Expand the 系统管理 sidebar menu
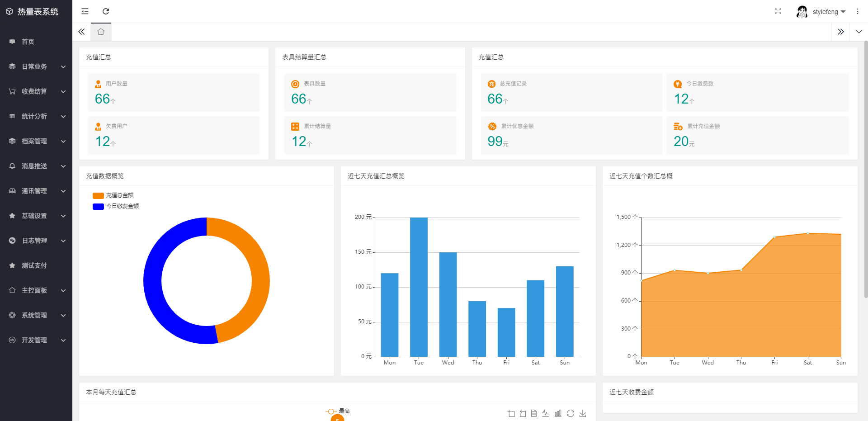The width and height of the screenshot is (868, 421). click(36, 315)
